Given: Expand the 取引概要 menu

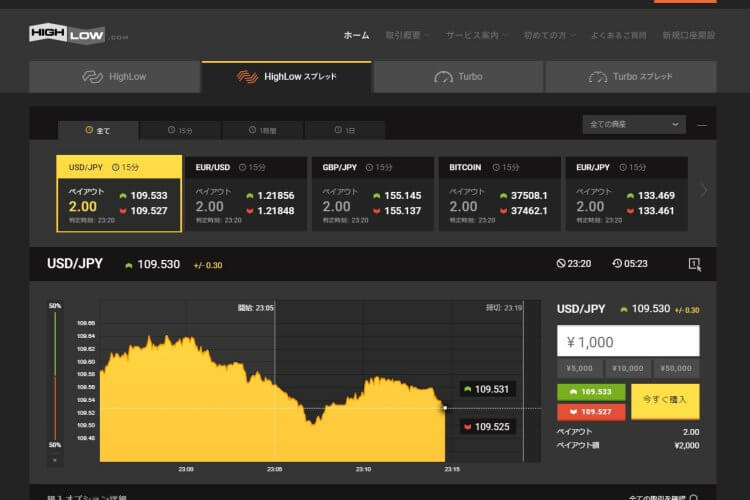Looking at the screenshot, I should (x=408, y=35).
